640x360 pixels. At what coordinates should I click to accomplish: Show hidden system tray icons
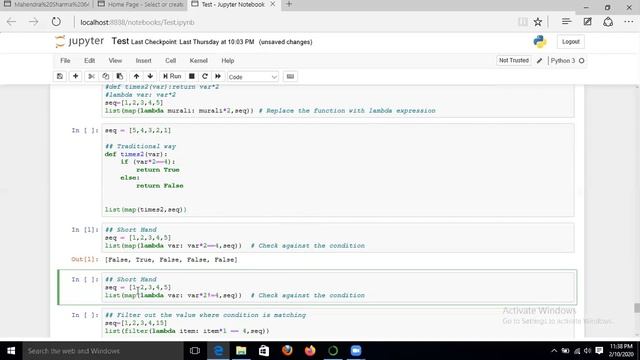click(554, 351)
